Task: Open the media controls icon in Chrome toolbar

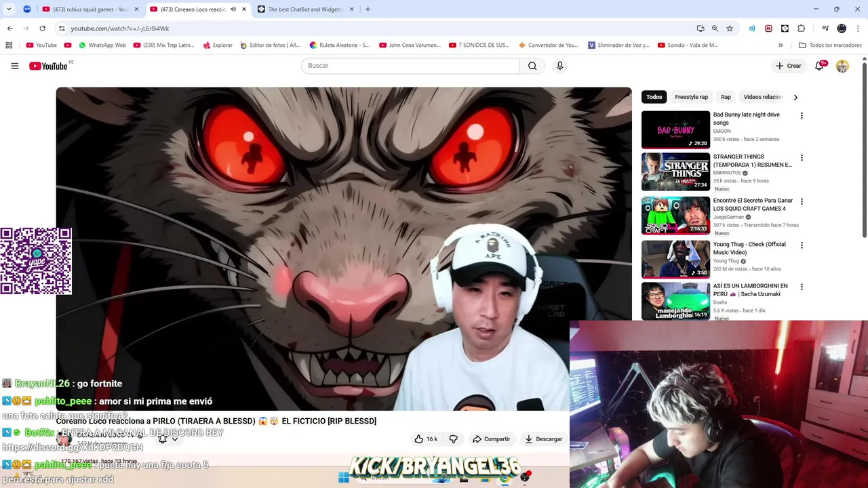Action: 825,28
